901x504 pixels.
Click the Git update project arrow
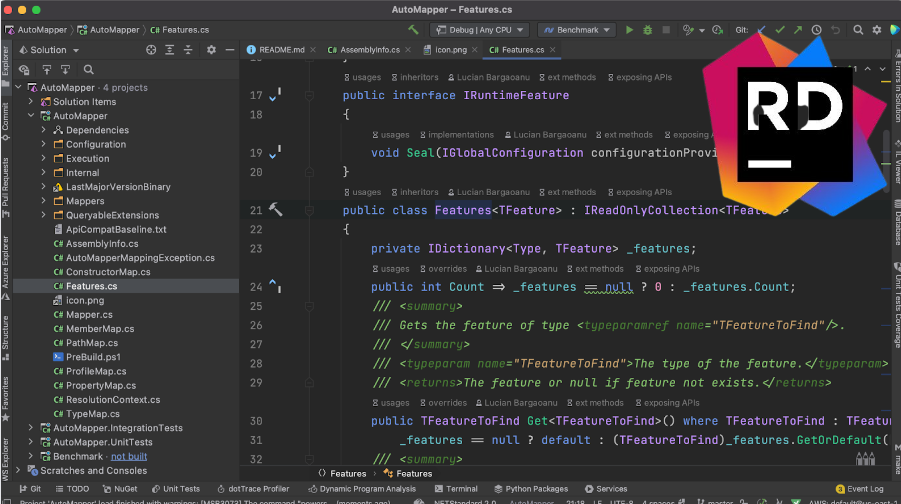[761, 30]
